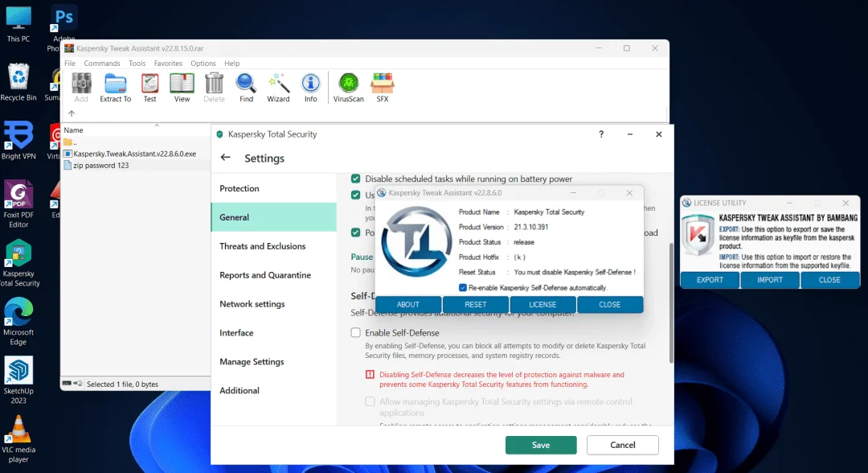
Task: Toggle the checkbox starting with 'Us'
Action: point(355,195)
